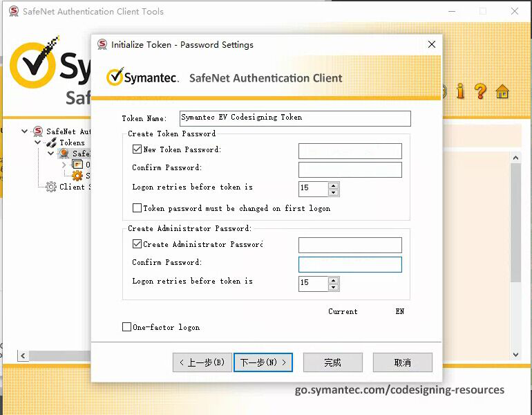Click the 下一步(N) next button
The width and height of the screenshot is (532, 415).
(x=263, y=362)
